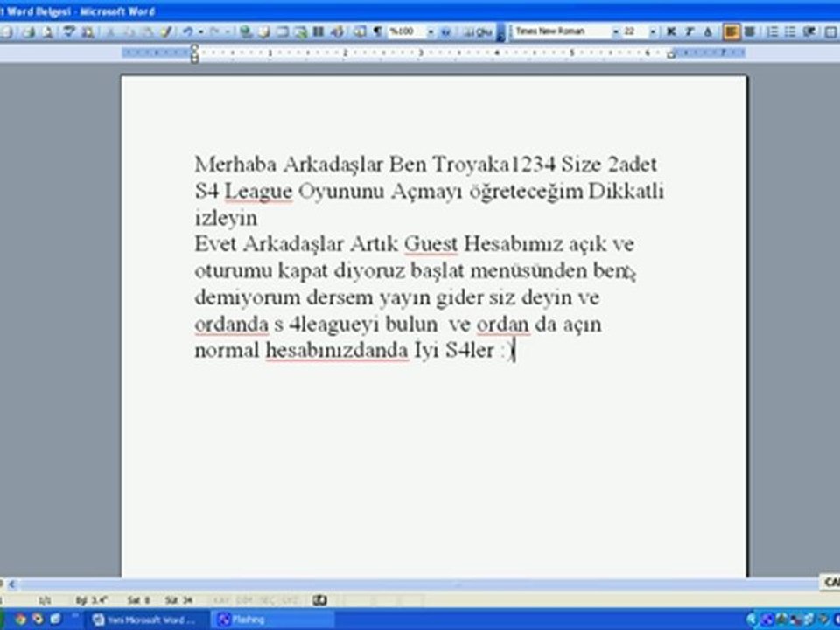
Task: Open the Redo history dropdown arrow
Action: [227, 32]
